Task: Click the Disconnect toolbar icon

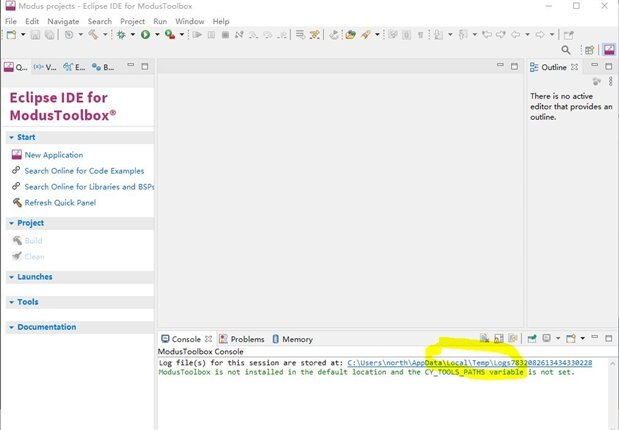Action: [239, 35]
